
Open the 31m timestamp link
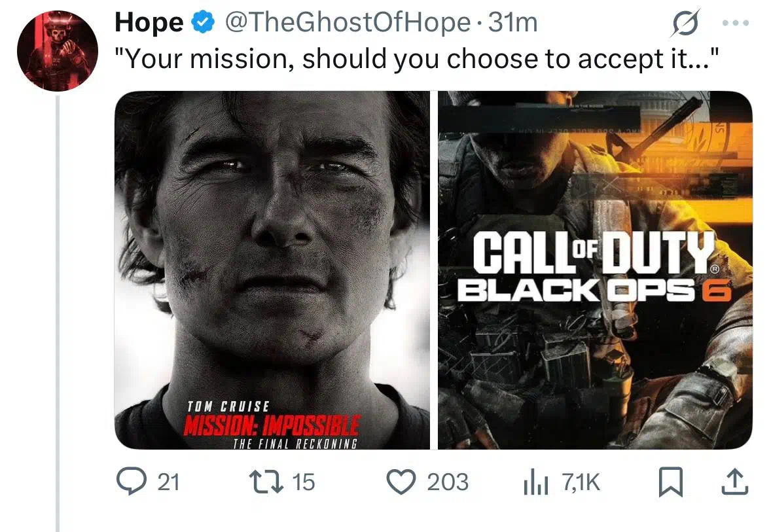tap(512, 23)
